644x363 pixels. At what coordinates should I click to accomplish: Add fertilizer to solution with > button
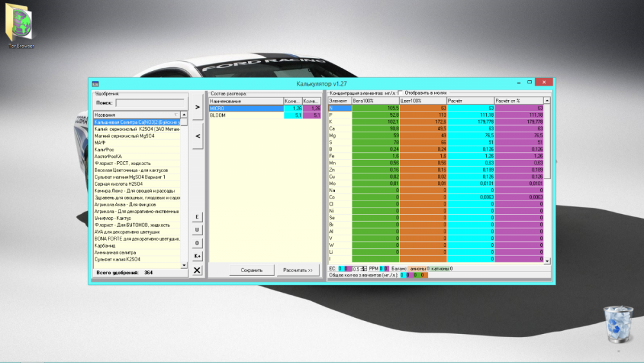198,107
